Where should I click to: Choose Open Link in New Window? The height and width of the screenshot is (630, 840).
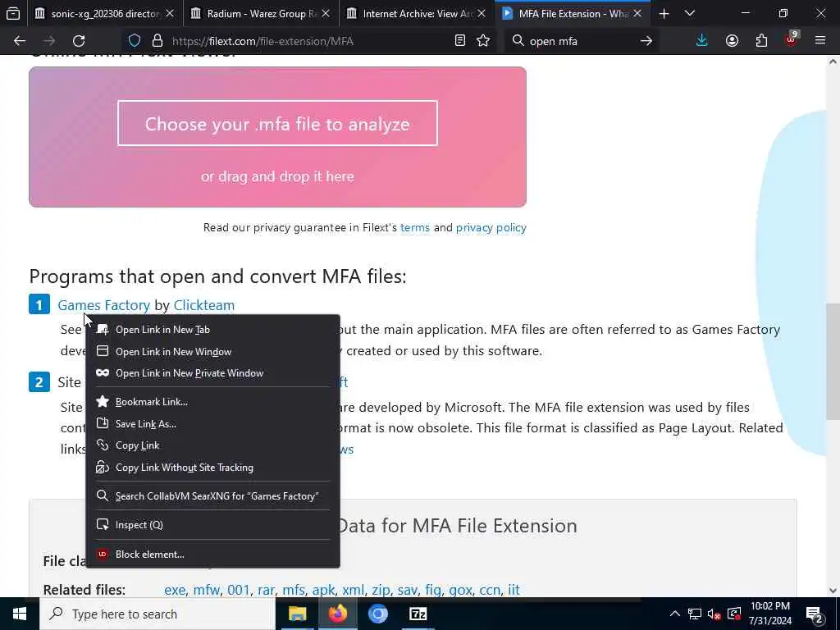pyautogui.click(x=212, y=351)
